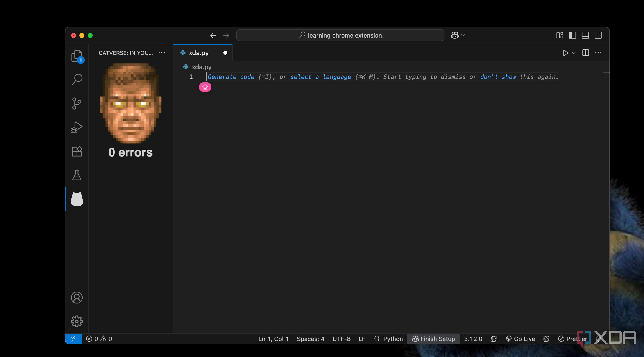644x357 pixels.
Task: Click the CATVERSE panel title
Action: point(126,53)
